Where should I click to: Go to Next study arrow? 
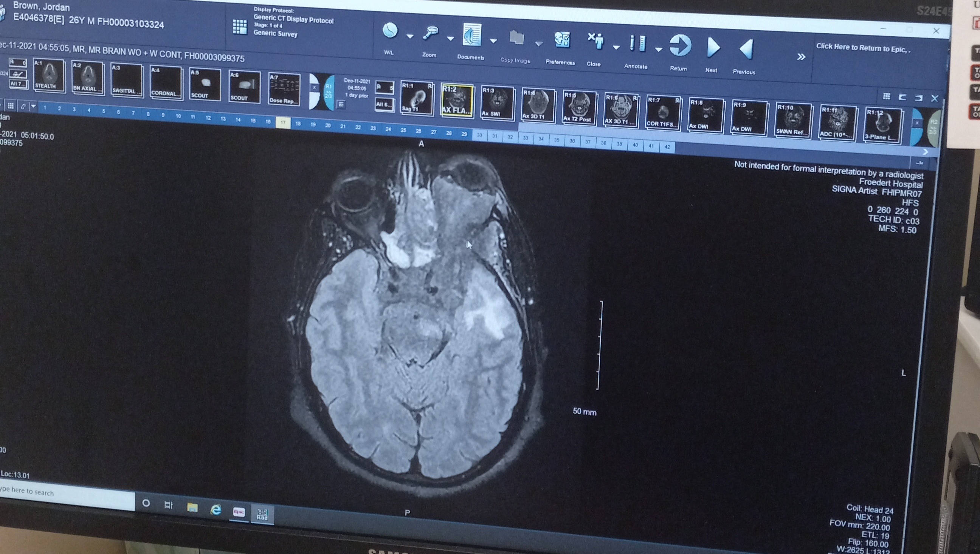tap(713, 48)
